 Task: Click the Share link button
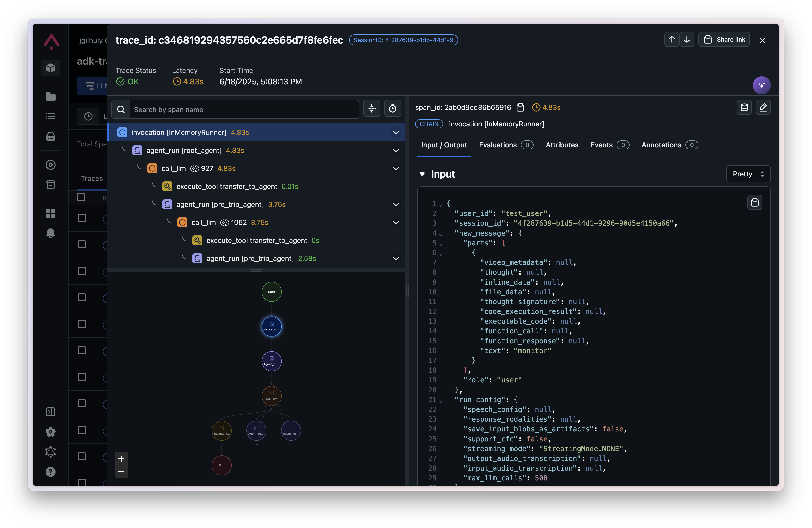[x=724, y=40]
